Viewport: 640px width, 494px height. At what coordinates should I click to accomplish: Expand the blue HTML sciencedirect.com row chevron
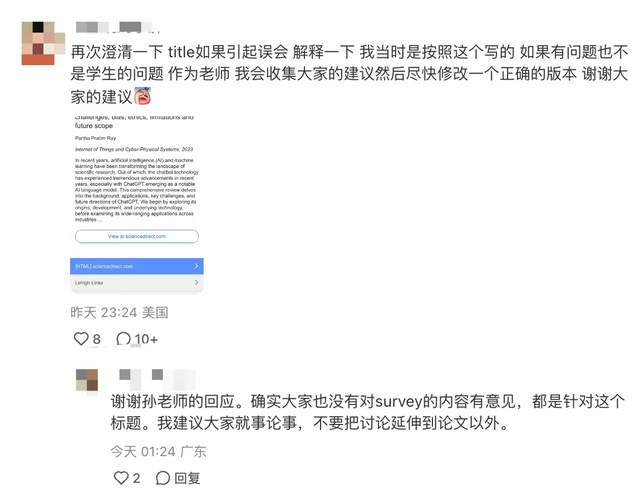point(196,266)
